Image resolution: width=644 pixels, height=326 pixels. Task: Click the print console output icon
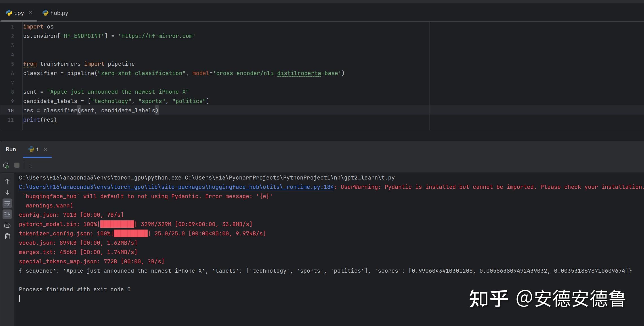click(7, 225)
